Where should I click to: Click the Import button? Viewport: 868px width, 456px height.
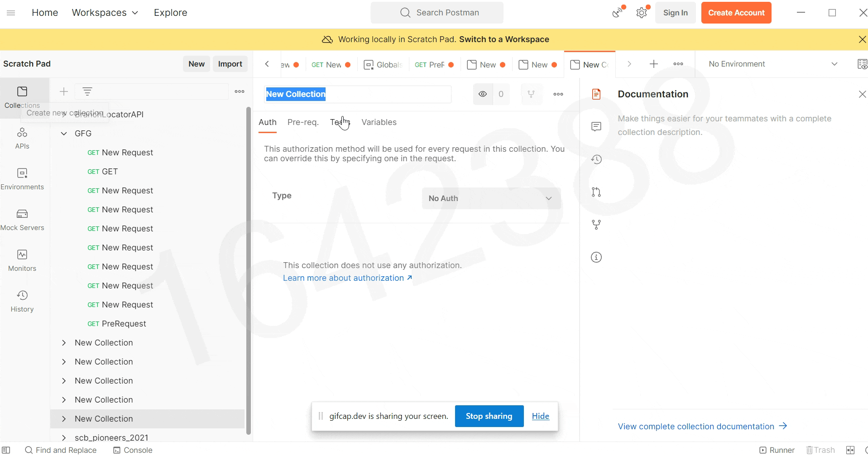point(230,64)
